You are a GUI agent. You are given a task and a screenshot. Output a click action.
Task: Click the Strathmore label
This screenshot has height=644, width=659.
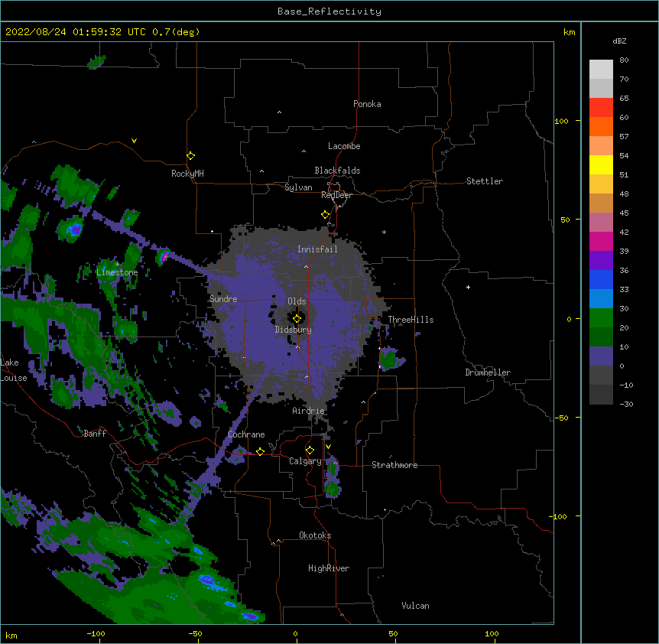[x=394, y=465]
